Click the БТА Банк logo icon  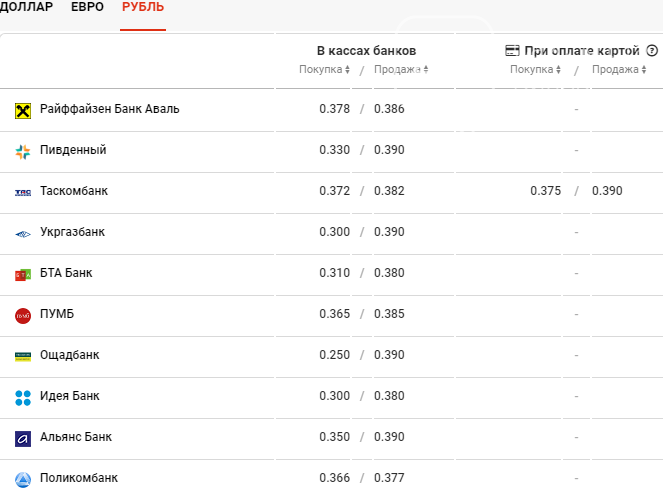23,275
